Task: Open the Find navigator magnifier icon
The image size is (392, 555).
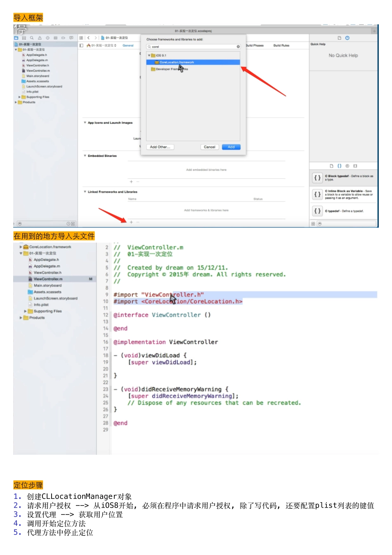Action: pos(32,38)
